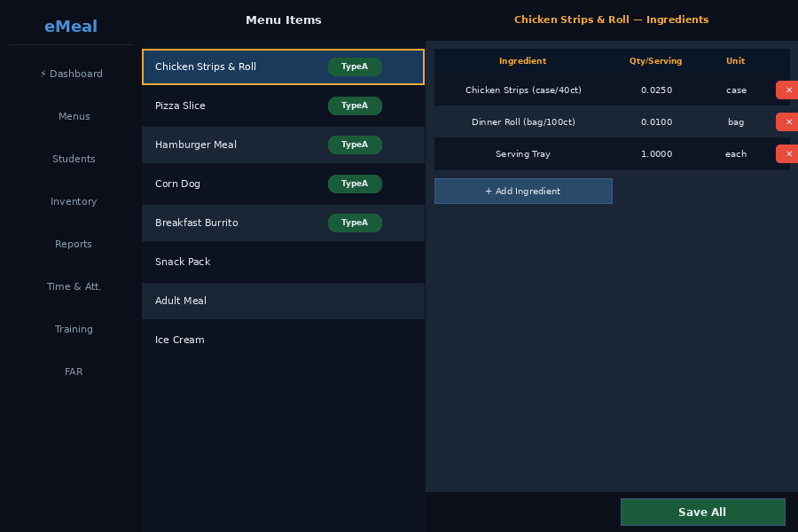Click the 'case' unit cell
The image size is (798, 532).
(736, 90)
